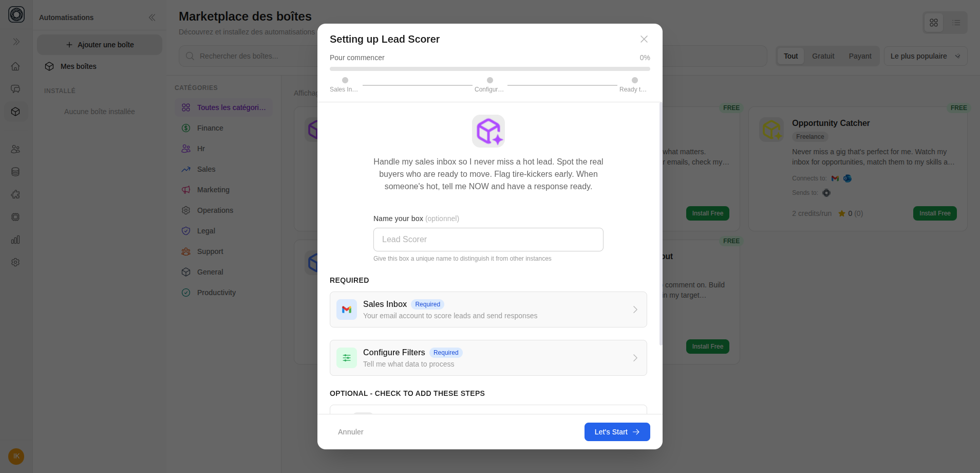
Task: Click the database icon in the sidebar
Action: pyautogui.click(x=15, y=172)
